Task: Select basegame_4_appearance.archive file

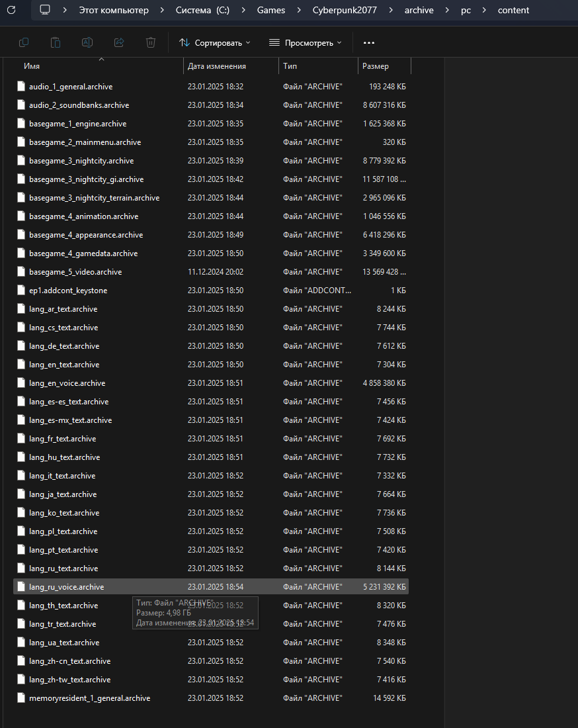Action: [x=211, y=235]
